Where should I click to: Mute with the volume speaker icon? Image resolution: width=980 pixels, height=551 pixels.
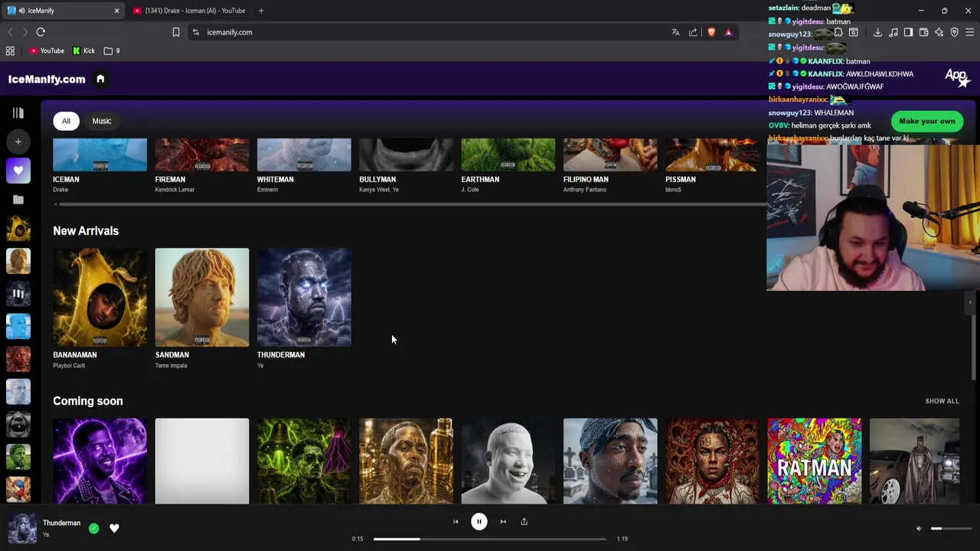(x=919, y=529)
